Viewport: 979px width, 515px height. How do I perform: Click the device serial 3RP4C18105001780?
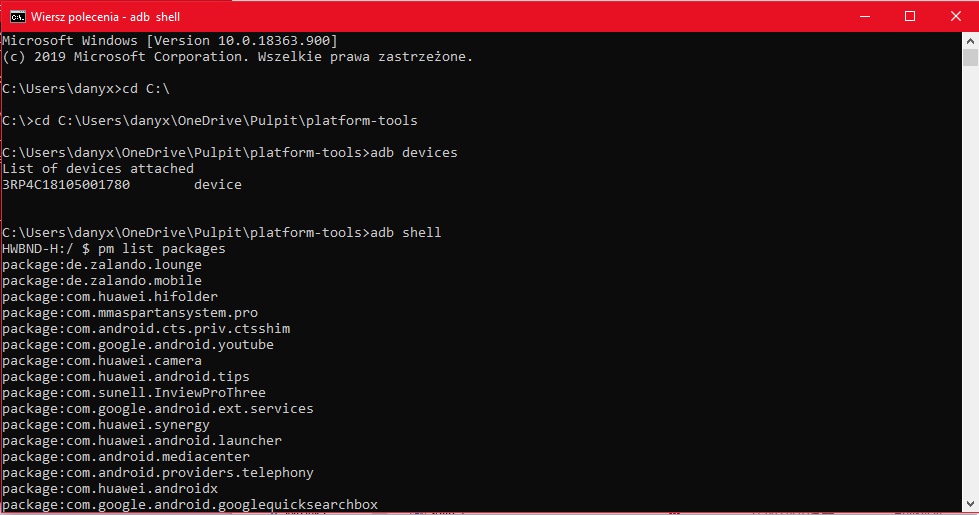[66, 185]
